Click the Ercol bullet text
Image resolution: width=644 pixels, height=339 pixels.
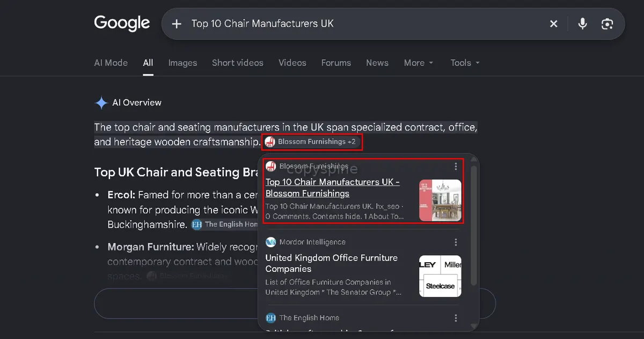pyautogui.click(x=183, y=210)
